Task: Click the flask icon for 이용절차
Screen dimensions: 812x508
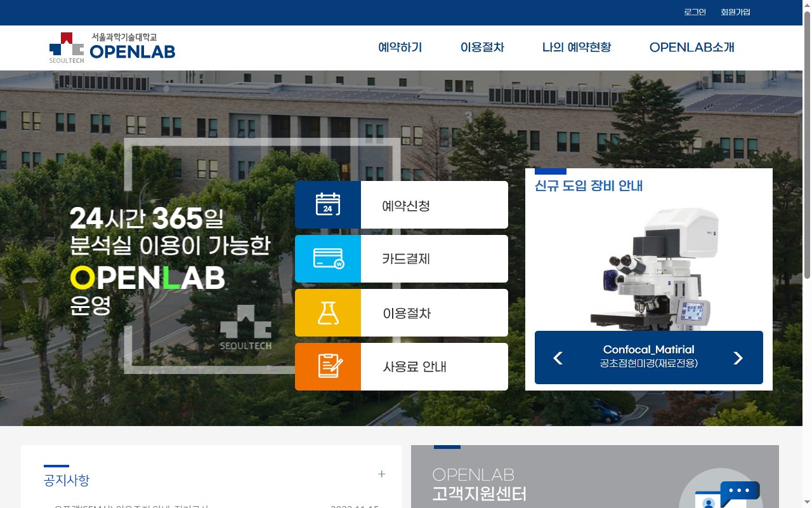Action: click(x=328, y=312)
